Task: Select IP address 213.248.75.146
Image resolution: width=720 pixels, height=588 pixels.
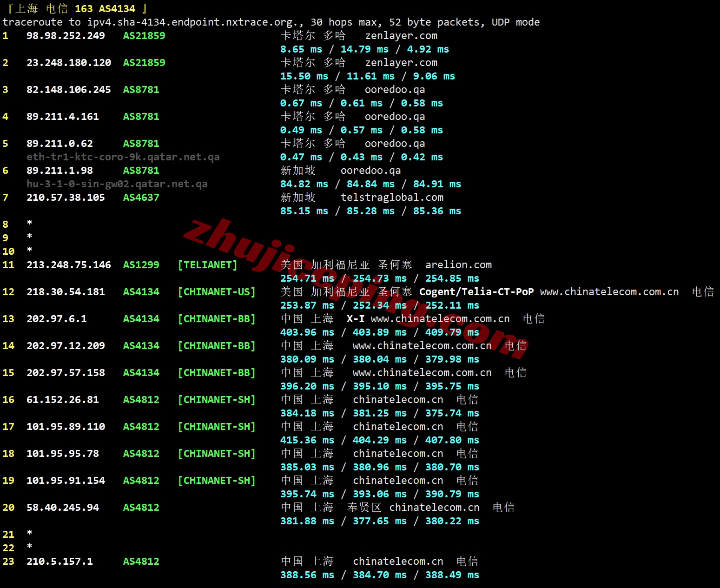Action: 69,265
